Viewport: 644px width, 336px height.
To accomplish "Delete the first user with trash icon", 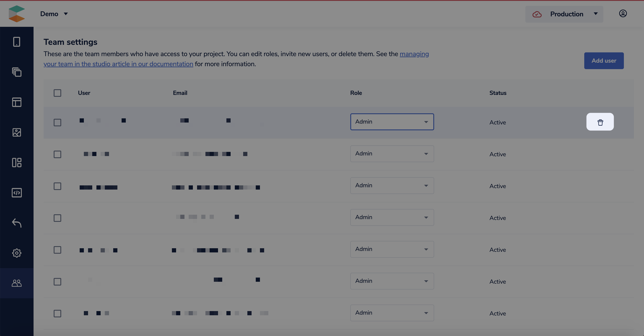I will point(600,122).
